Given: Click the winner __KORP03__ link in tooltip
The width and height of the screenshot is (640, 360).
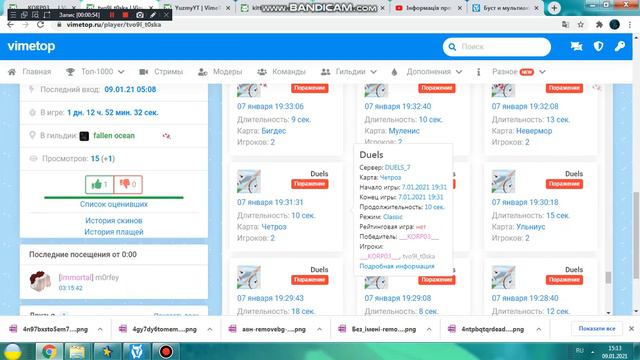Looking at the screenshot, I should pos(419,237).
